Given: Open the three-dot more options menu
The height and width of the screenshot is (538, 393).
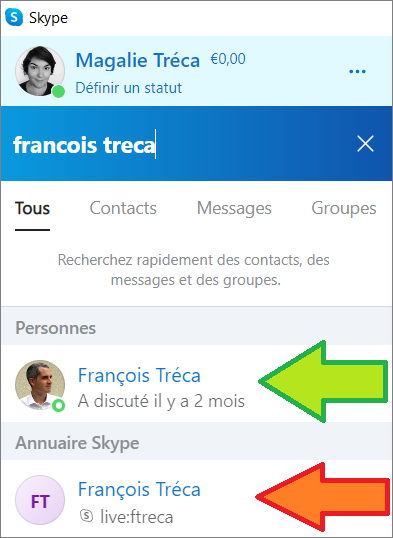Looking at the screenshot, I should coord(357,71).
